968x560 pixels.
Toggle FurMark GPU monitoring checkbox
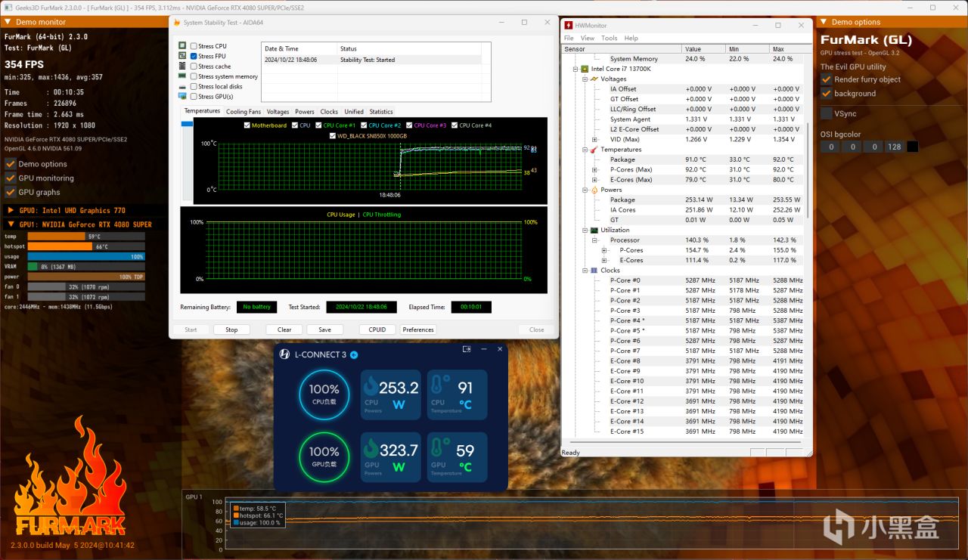pos(11,178)
